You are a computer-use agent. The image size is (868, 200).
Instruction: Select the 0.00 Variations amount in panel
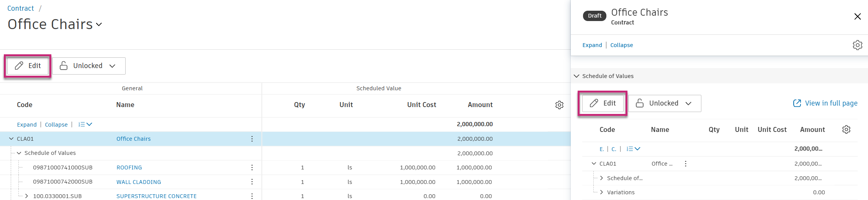[819, 192]
